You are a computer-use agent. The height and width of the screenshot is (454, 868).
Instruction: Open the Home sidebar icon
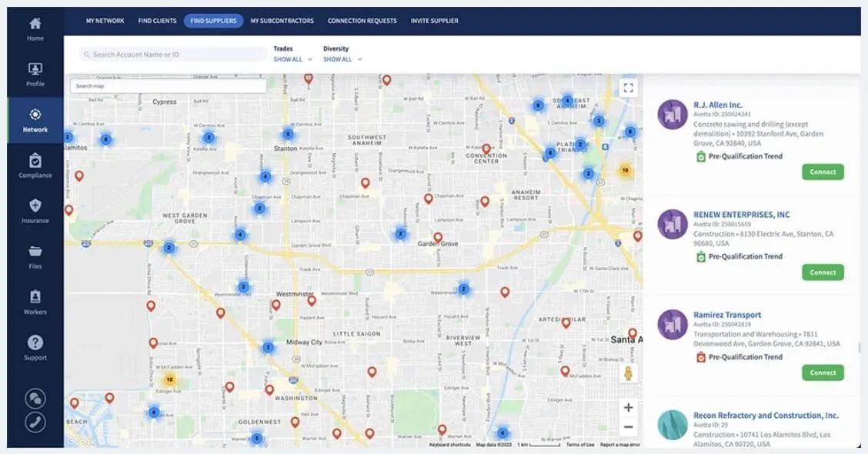click(35, 23)
